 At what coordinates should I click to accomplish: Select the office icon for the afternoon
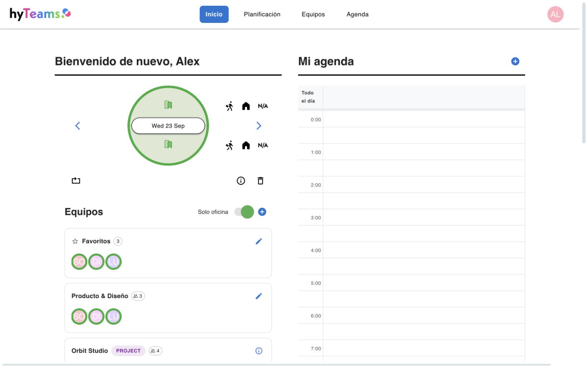168,144
